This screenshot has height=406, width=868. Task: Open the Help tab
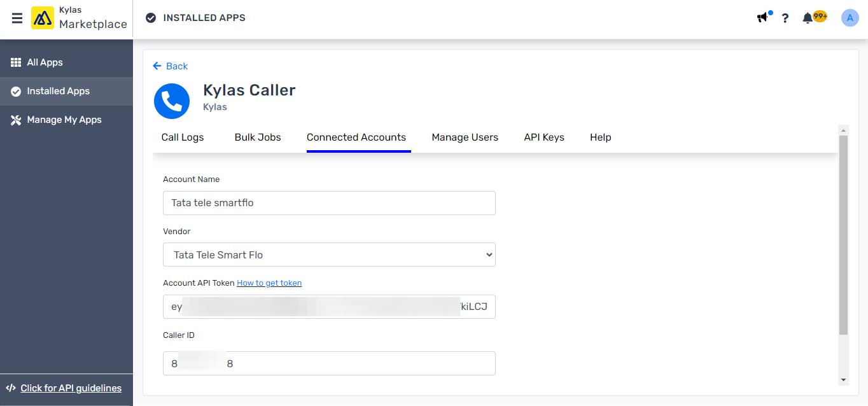tap(601, 137)
